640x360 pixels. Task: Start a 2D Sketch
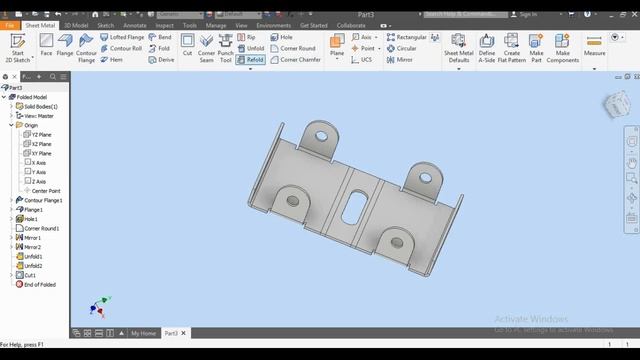coord(18,48)
